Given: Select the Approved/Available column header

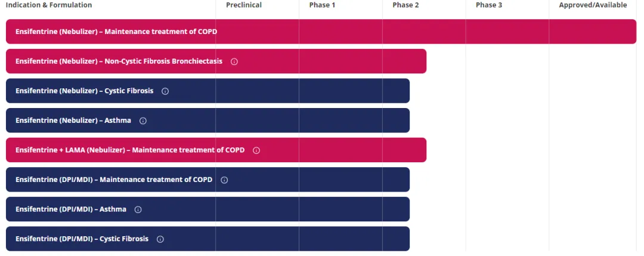Looking at the screenshot, I should pos(593,5).
